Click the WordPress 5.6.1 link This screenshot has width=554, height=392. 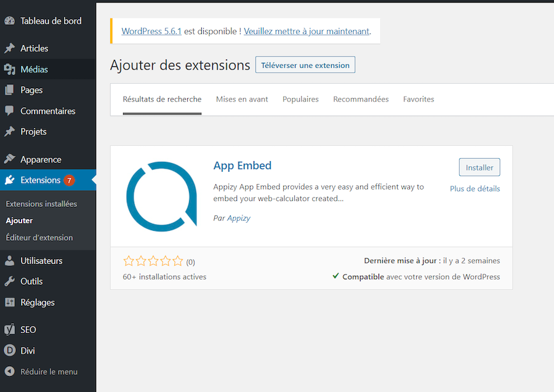pos(151,31)
